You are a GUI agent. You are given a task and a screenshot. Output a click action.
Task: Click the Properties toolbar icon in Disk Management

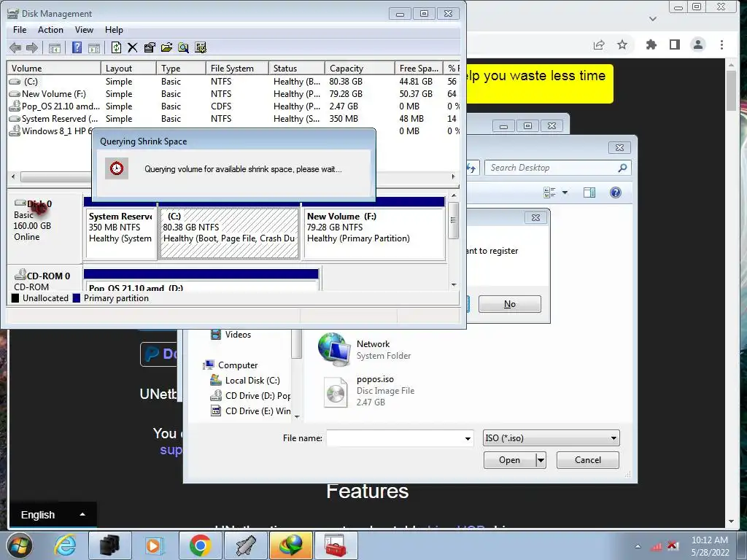point(149,47)
